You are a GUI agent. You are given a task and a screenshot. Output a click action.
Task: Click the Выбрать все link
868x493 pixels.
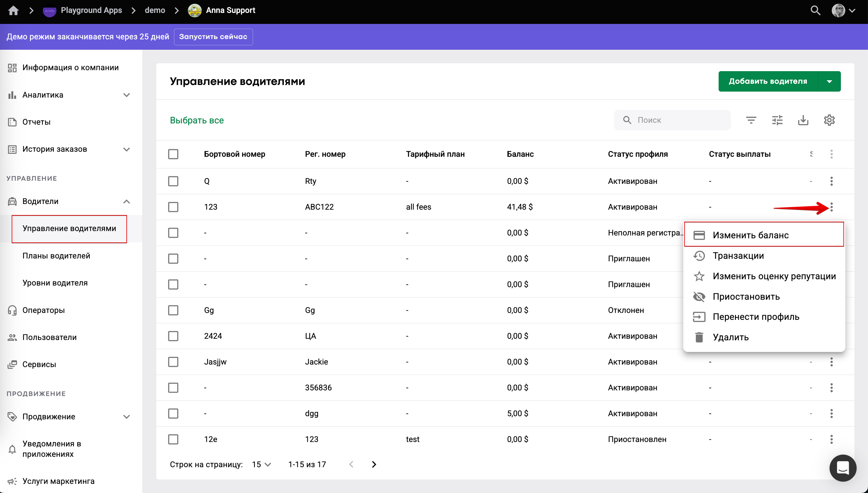coord(197,120)
